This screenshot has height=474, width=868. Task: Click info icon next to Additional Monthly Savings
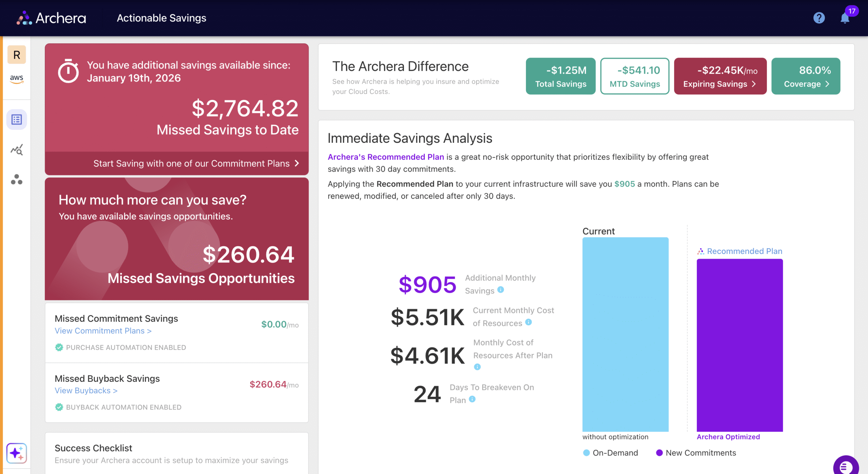500,290
